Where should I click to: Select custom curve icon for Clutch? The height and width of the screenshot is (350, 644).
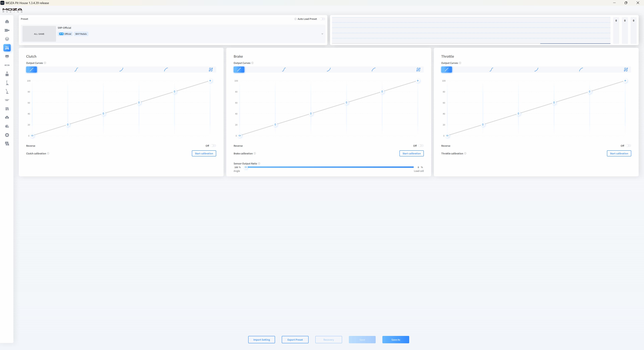[x=211, y=70]
